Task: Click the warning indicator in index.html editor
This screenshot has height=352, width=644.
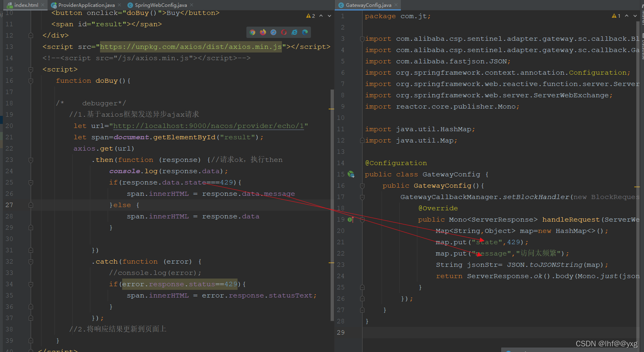Action: point(311,16)
